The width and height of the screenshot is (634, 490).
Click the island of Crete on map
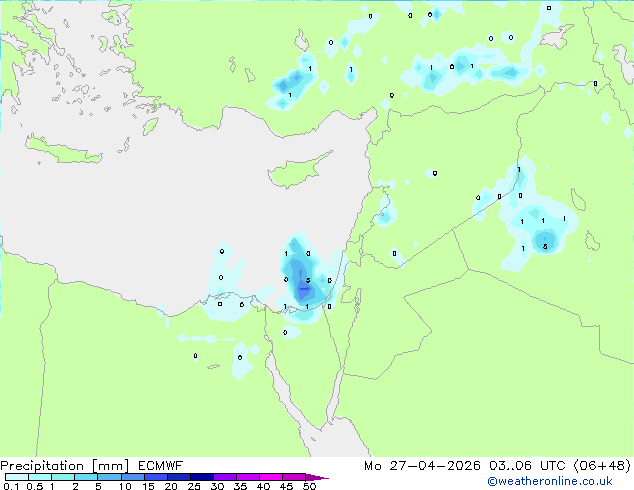tap(63, 150)
